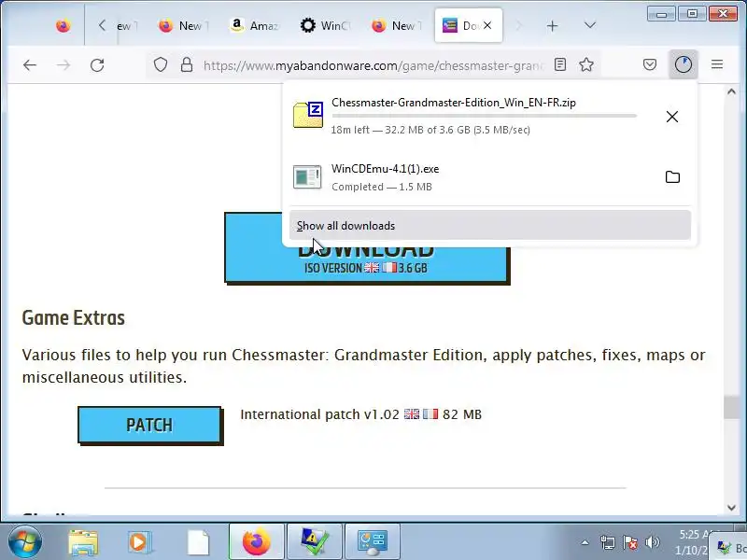Switch to the Amazon tab
Image resolution: width=747 pixels, height=560 pixels.
[x=254, y=26]
